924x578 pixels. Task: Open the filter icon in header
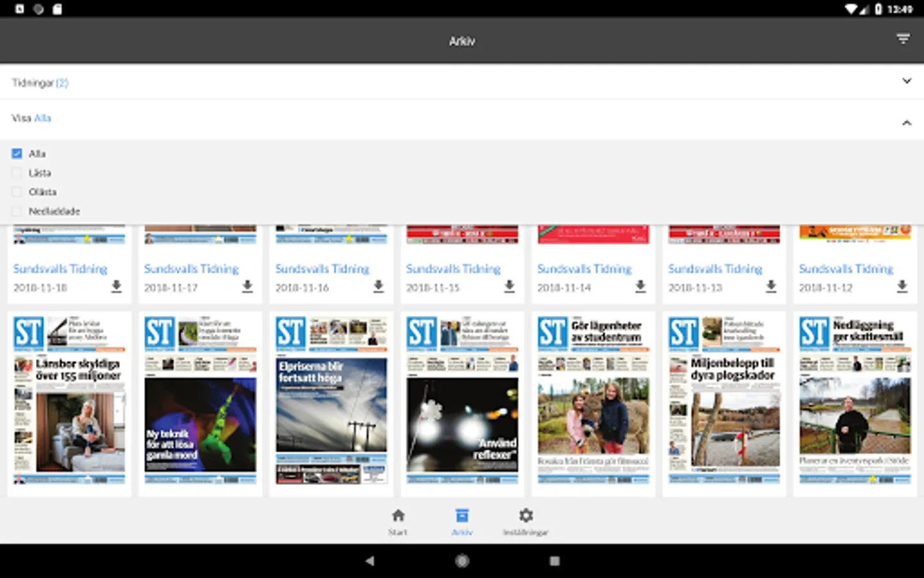[x=903, y=40]
